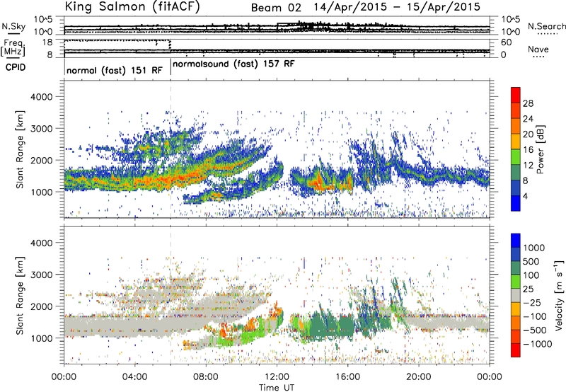This screenshot has width=566, height=392.
Task: Click the '18' frequency axis tick
Action: (47, 42)
